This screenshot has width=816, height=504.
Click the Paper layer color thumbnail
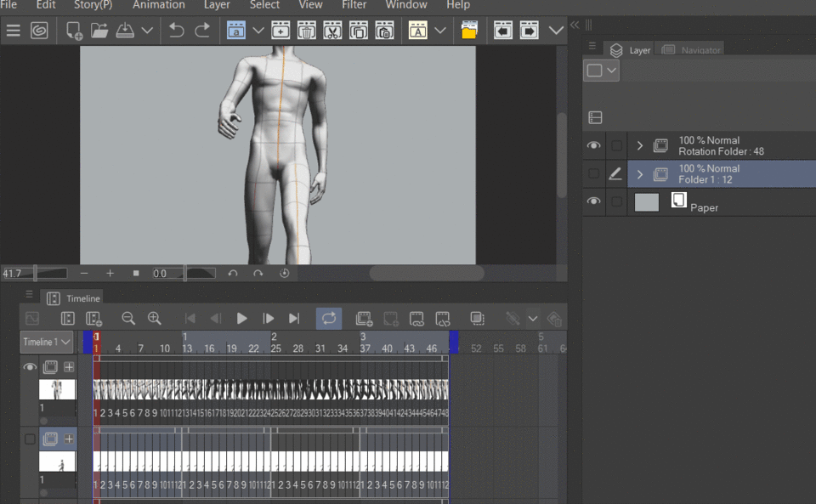click(x=647, y=201)
